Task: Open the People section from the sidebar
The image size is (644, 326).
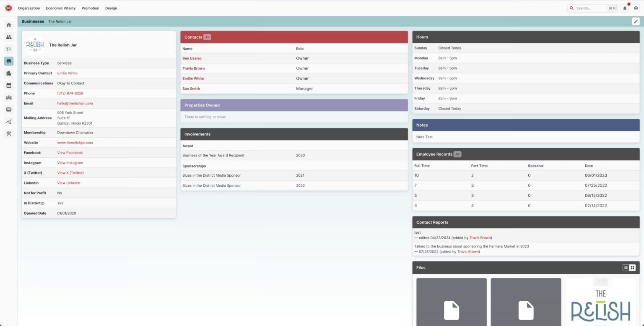Action: tap(8, 37)
